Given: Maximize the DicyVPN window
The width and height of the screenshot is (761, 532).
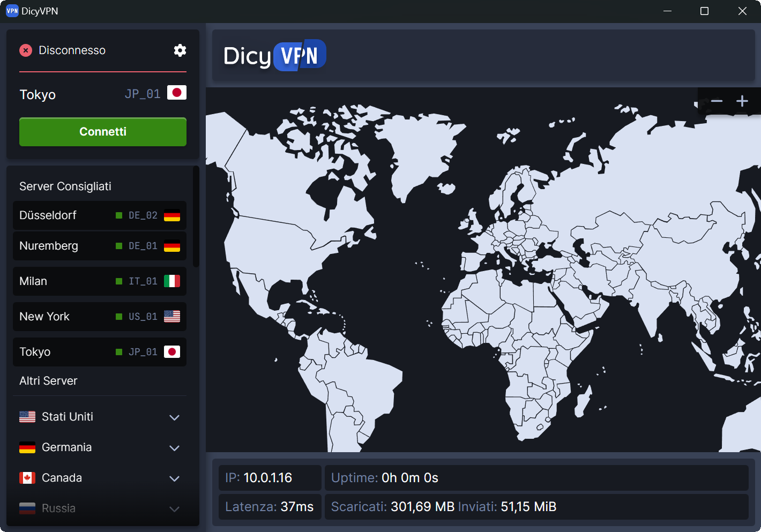Looking at the screenshot, I should click(705, 11).
